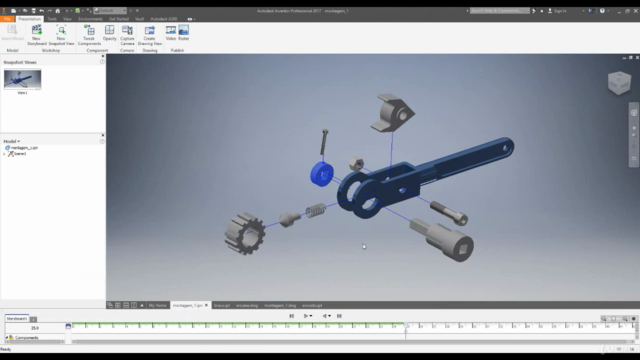Expand the Components track in storyboard
Viewport: 640px width, 360px height.
(x=7, y=338)
